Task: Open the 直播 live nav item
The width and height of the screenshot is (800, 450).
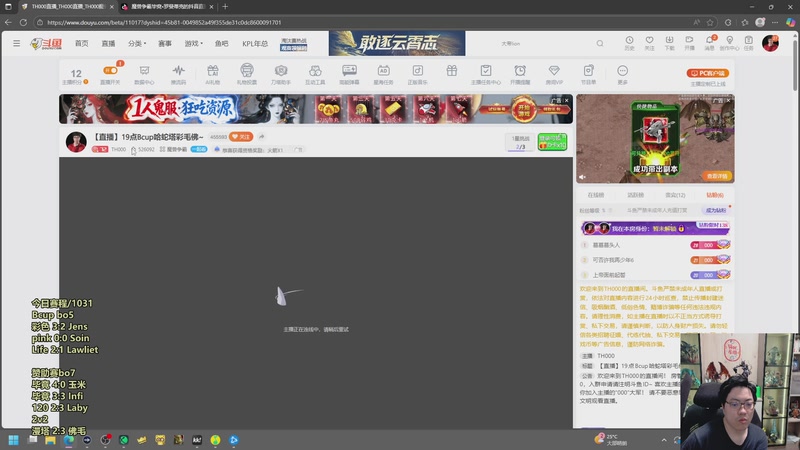Action: click(x=108, y=43)
